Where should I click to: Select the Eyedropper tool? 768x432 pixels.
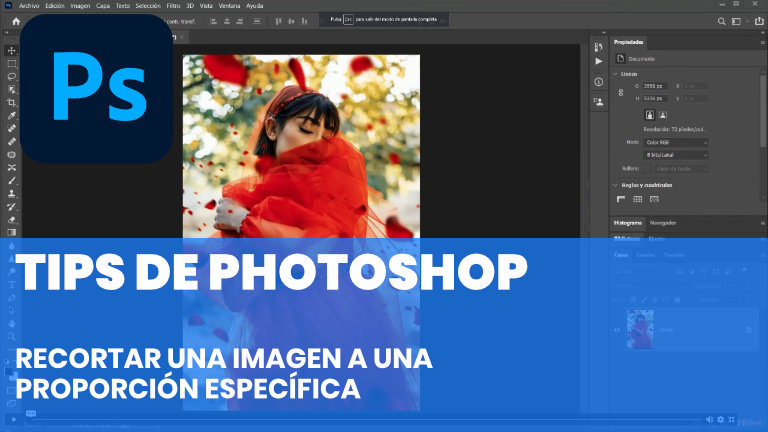pyautogui.click(x=12, y=116)
